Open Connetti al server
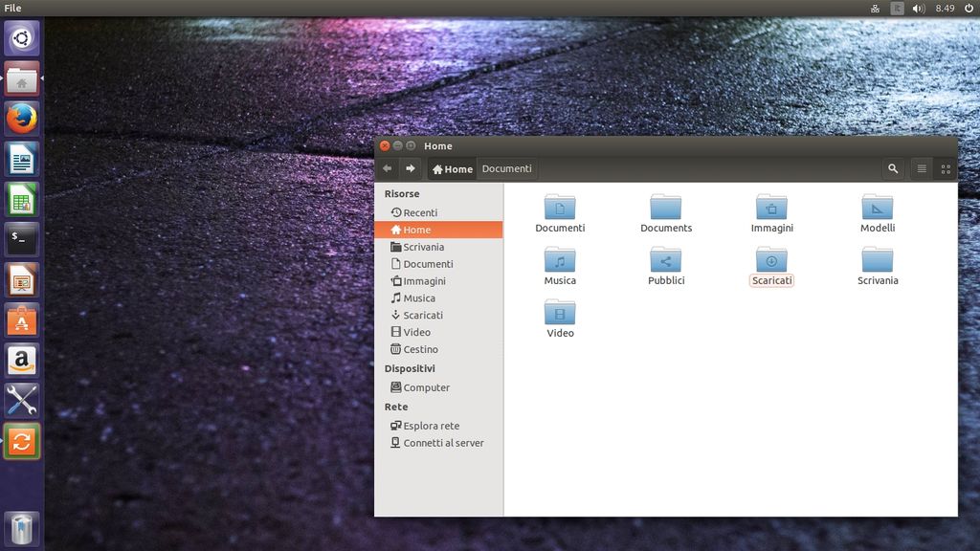The height and width of the screenshot is (551, 980). [442, 443]
